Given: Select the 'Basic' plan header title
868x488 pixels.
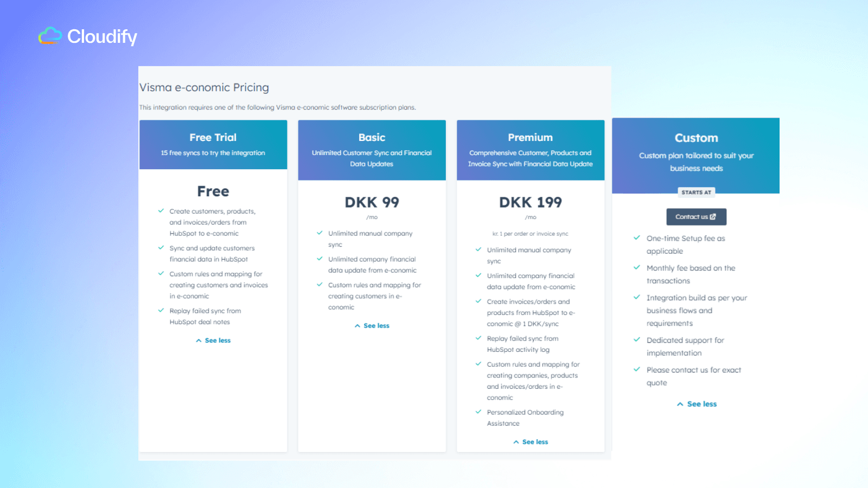Looking at the screenshot, I should click(372, 138).
